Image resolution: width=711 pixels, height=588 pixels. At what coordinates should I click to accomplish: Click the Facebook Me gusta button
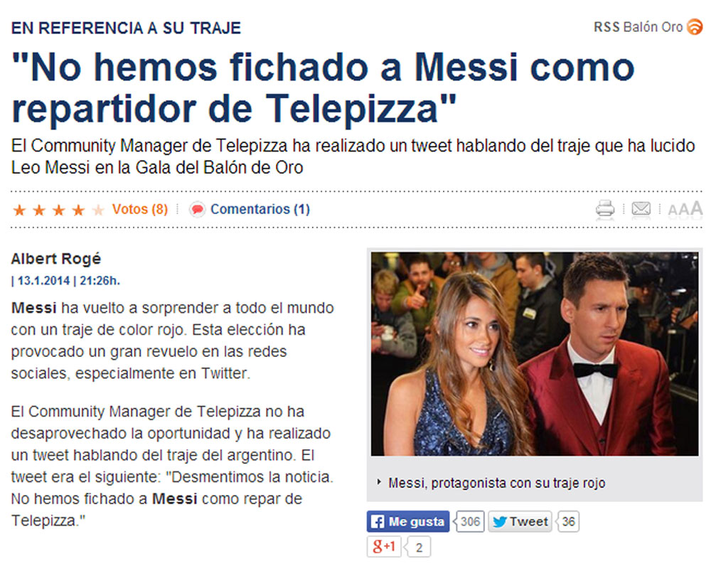407,521
